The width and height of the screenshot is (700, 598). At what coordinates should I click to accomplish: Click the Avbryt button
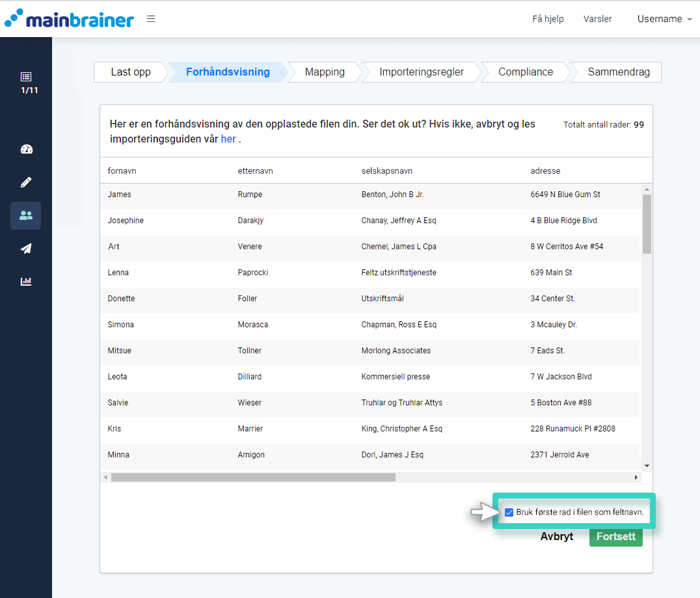pyautogui.click(x=556, y=537)
